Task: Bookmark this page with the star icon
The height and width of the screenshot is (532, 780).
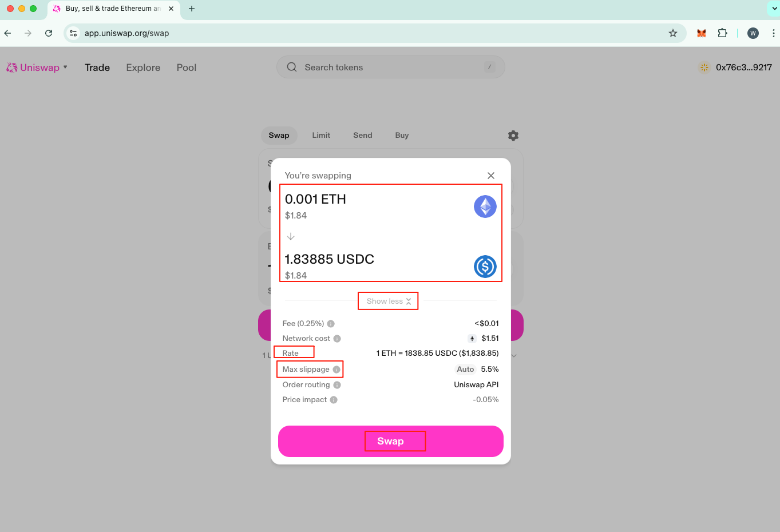Action: (673, 33)
